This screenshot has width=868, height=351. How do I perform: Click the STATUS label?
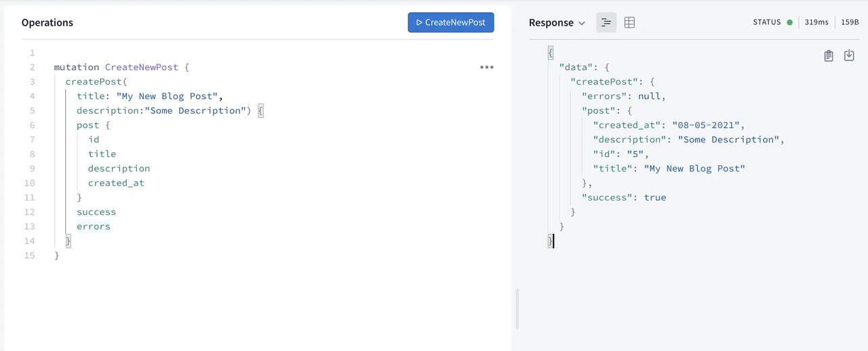767,22
